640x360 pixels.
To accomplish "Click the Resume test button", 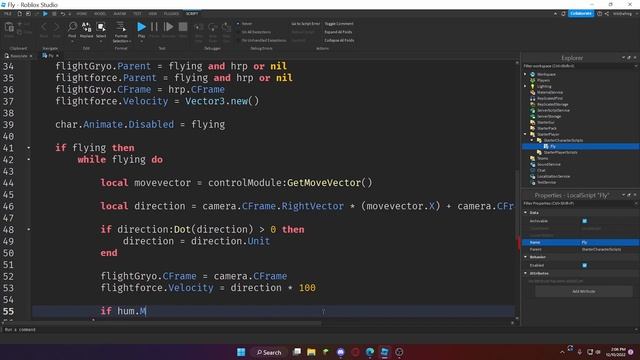I will pos(168,27).
